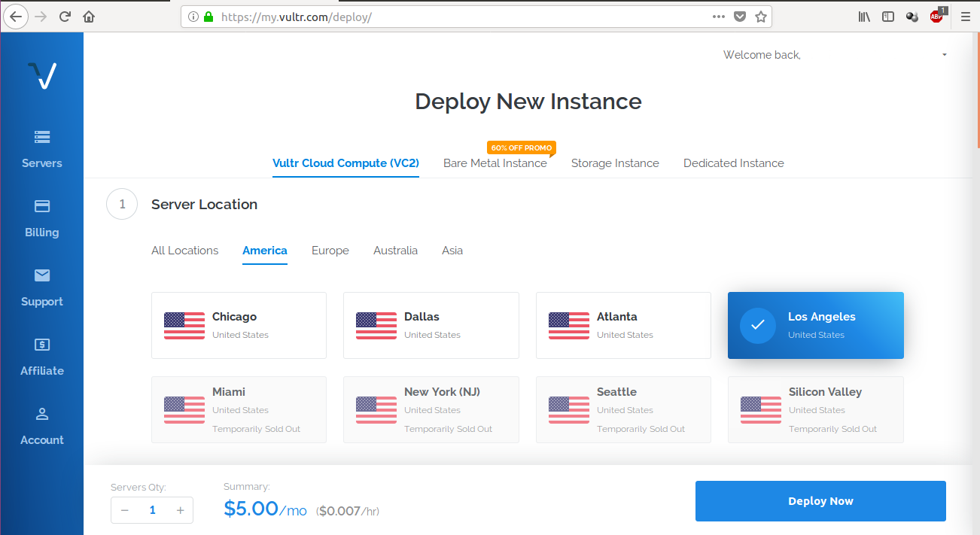
Task: Open page actions three-dot menu
Action: (719, 16)
